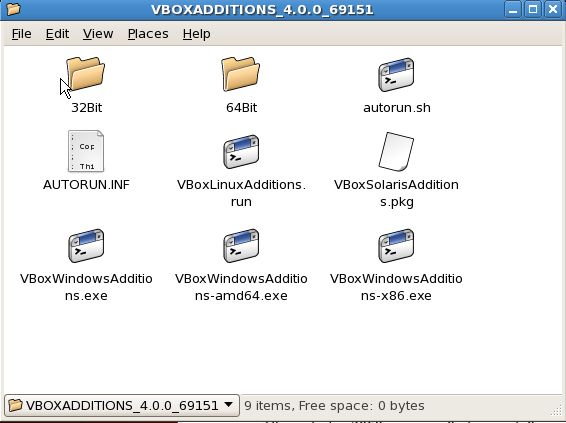Expand the VBOXADDITIONS_4.0.0_69151 location dropdown
This screenshot has width=566, height=423.
[122, 405]
